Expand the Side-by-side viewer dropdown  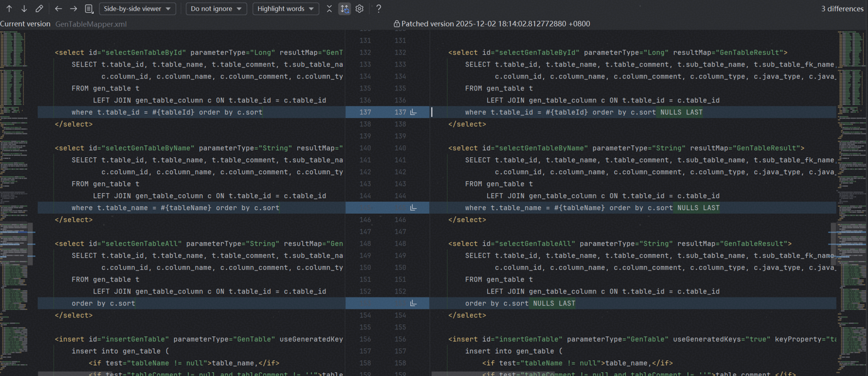point(137,9)
